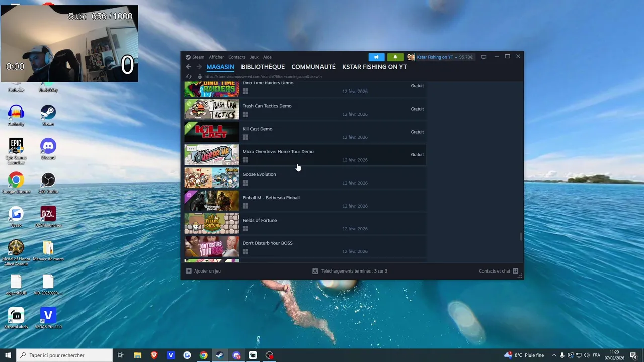Switch to the MAGASIN tab
644x362 pixels.
[220, 67]
